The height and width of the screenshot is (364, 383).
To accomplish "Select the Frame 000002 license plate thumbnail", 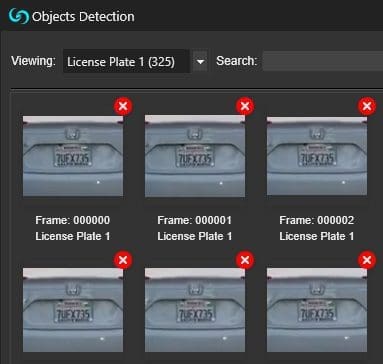I will [x=317, y=156].
